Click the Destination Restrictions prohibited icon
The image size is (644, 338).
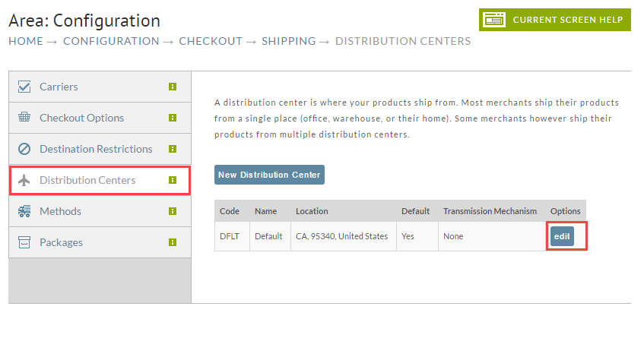(x=24, y=148)
